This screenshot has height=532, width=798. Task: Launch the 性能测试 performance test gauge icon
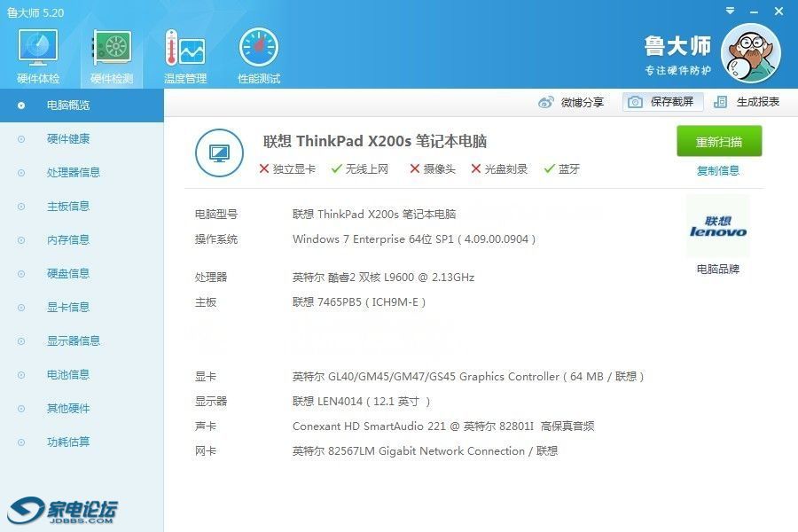tap(259, 57)
